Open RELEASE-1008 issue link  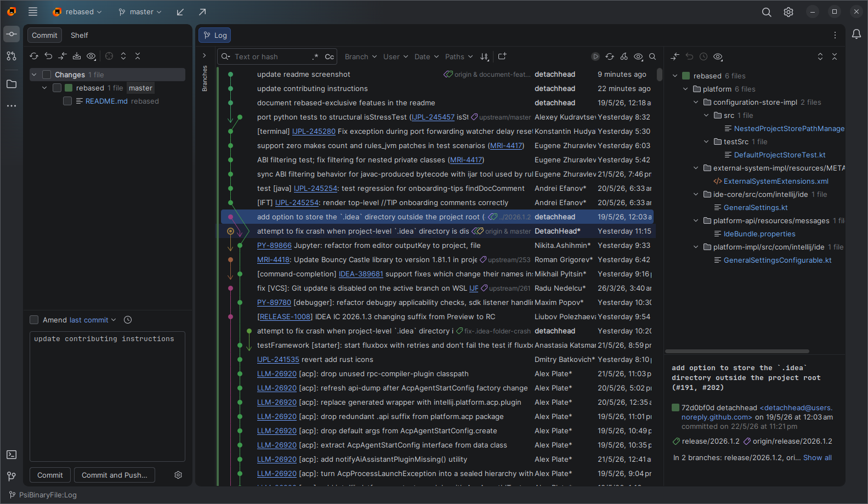(285, 317)
